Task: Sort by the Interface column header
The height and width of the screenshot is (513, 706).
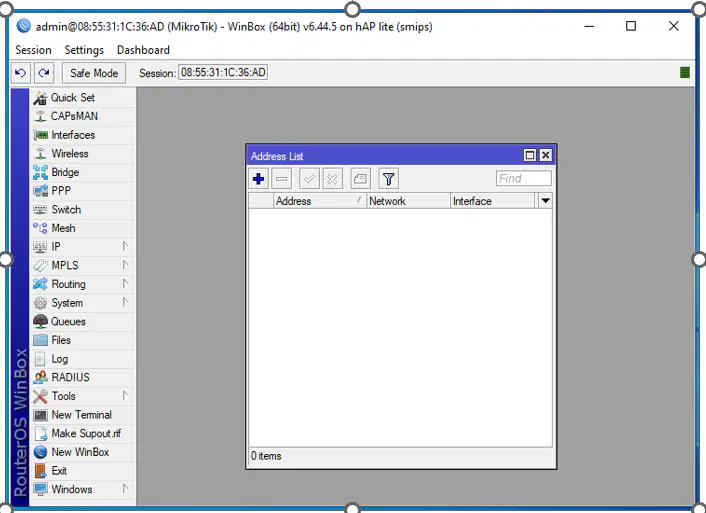Action: [x=492, y=201]
